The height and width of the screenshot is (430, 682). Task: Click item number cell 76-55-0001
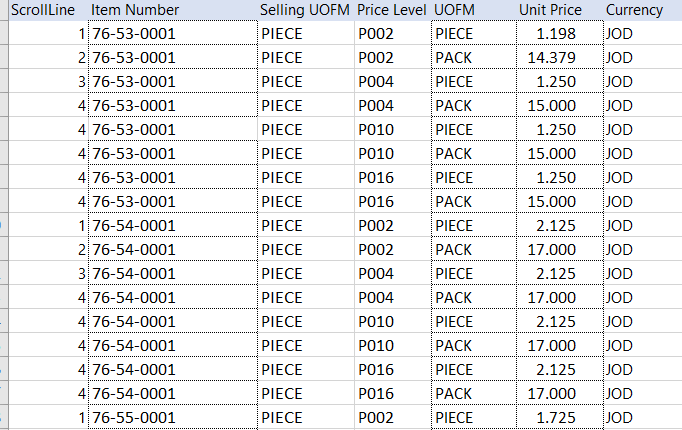coord(133,418)
